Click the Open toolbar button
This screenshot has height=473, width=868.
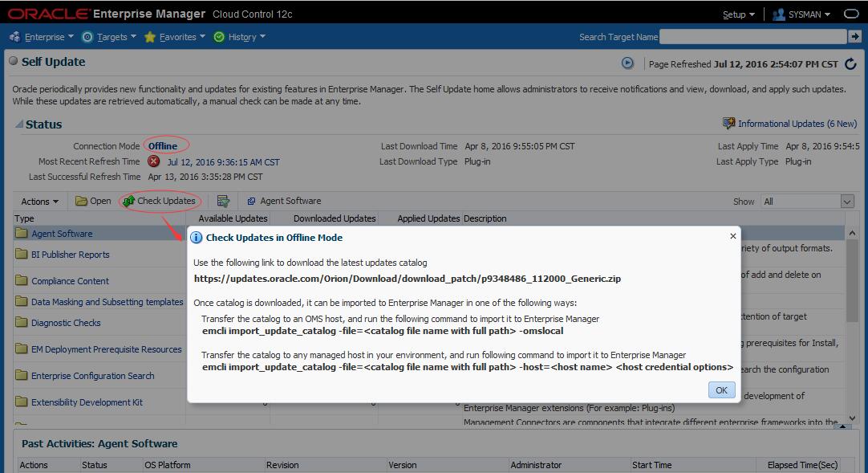tap(93, 201)
